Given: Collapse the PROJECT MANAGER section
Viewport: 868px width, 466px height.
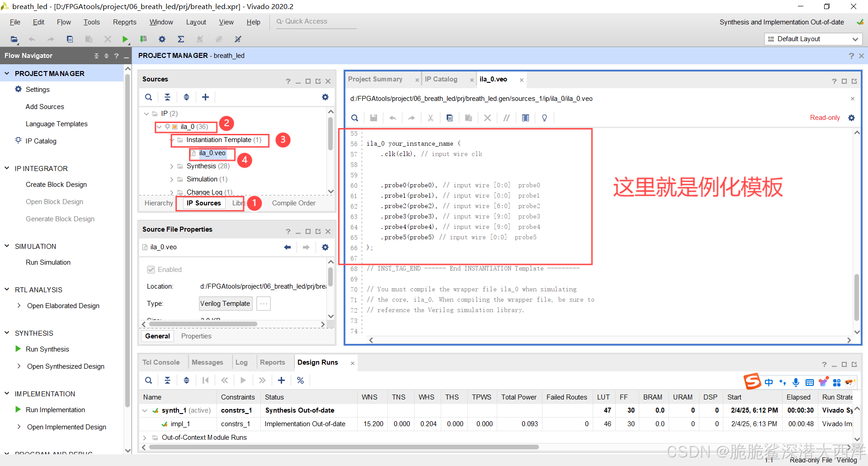Looking at the screenshot, I should pos(7,73).
